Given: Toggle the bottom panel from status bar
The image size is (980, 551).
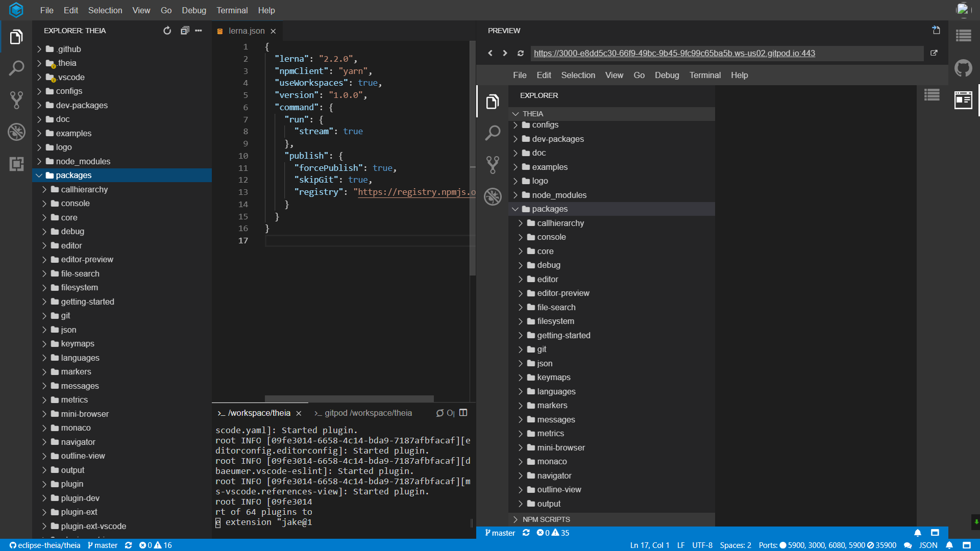Looking at the screenshot, I should 966,545.
